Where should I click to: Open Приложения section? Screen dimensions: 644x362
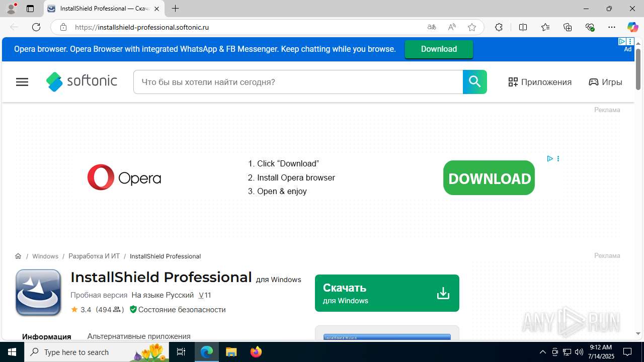point(540,82)
